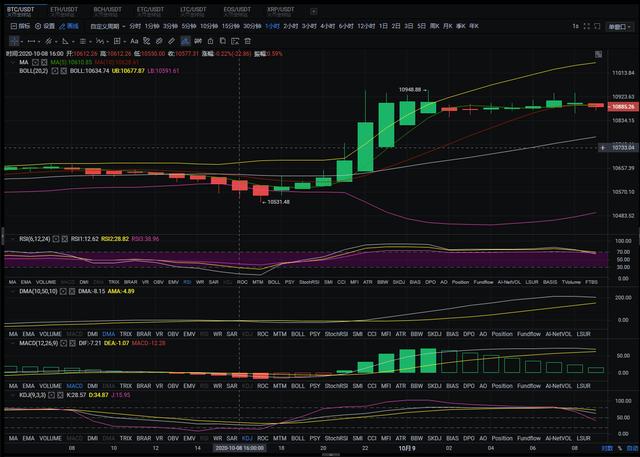Select the Aa text annotation tool
640x457 pixels.
coord(134,41)
